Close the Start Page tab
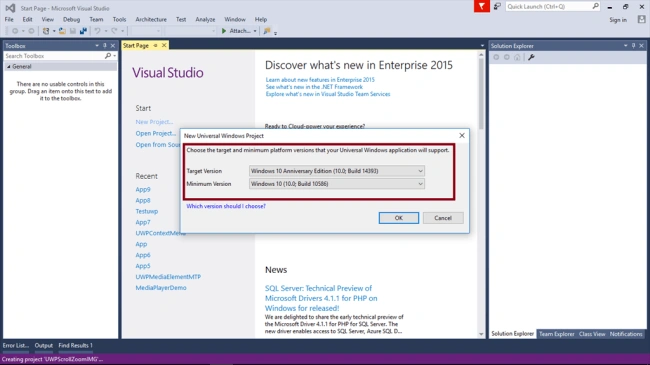 (164, 45)
